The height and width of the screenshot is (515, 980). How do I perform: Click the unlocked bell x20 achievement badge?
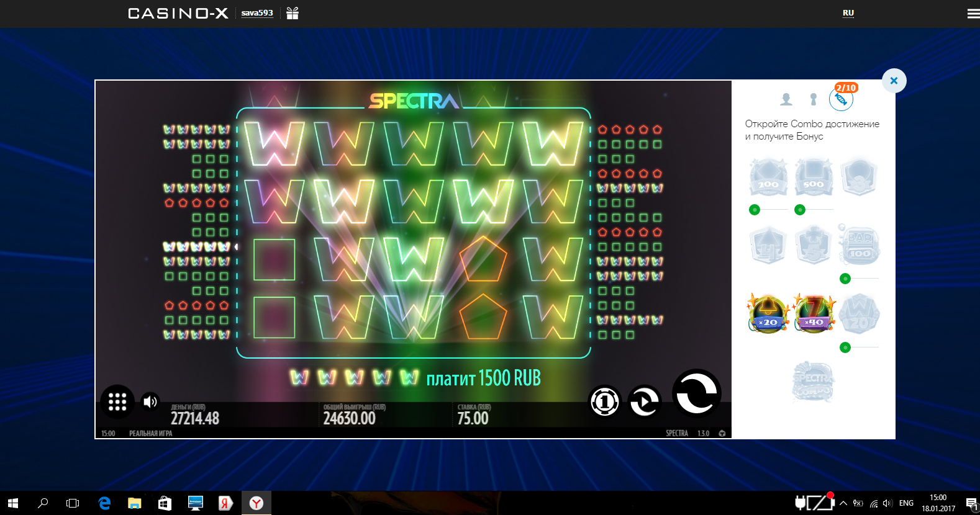[768, 314]
